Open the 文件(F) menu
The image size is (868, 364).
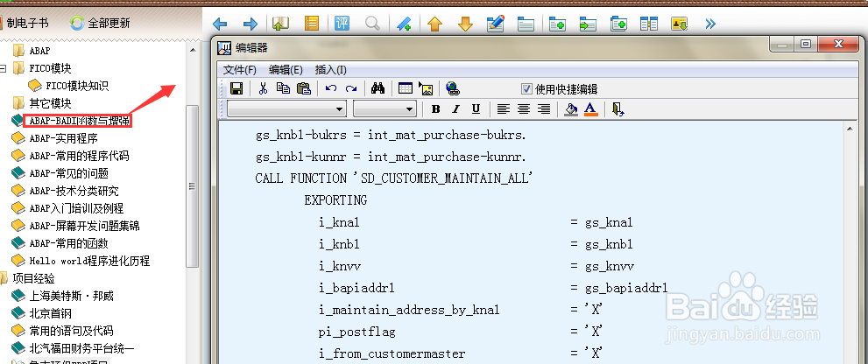tap(240, 70)
